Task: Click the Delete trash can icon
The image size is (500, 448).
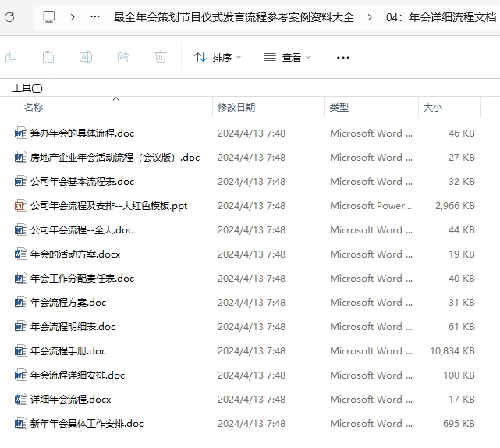Action: click(x=161, y=57)
